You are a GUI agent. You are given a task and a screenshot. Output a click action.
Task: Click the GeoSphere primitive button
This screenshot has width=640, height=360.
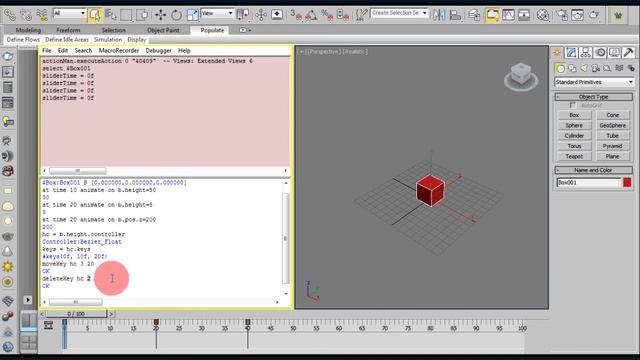tap(612, 125)
